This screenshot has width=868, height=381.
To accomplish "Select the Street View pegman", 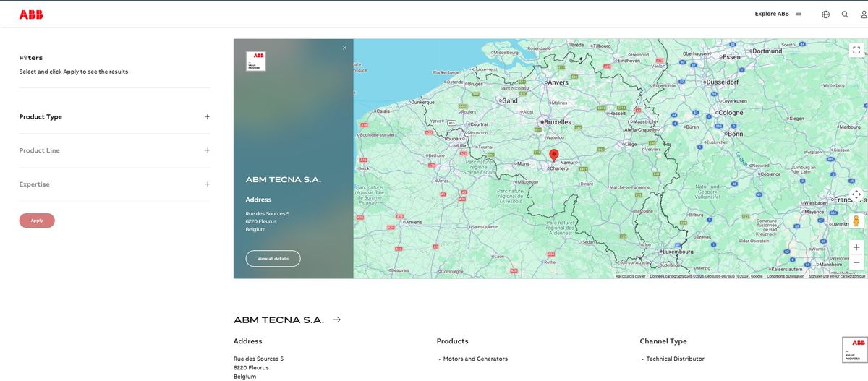I will (x=856, y=221).
